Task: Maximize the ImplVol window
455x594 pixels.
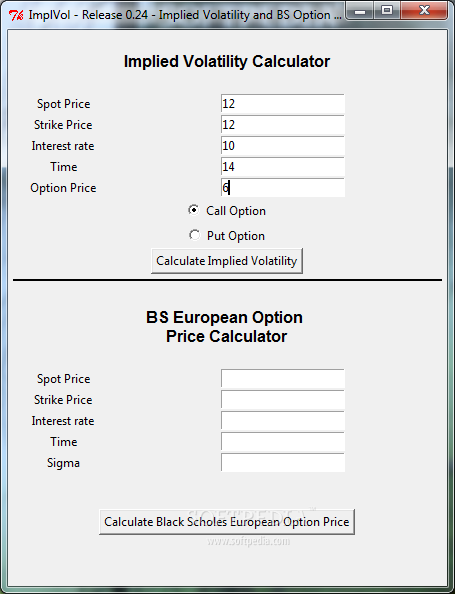Action: pos(386,11)
